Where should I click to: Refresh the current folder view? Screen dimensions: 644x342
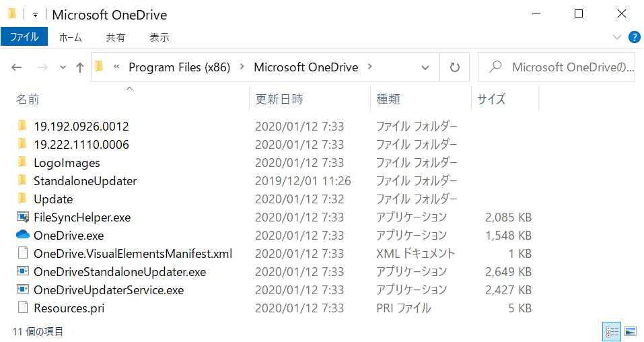coord(455,67)
